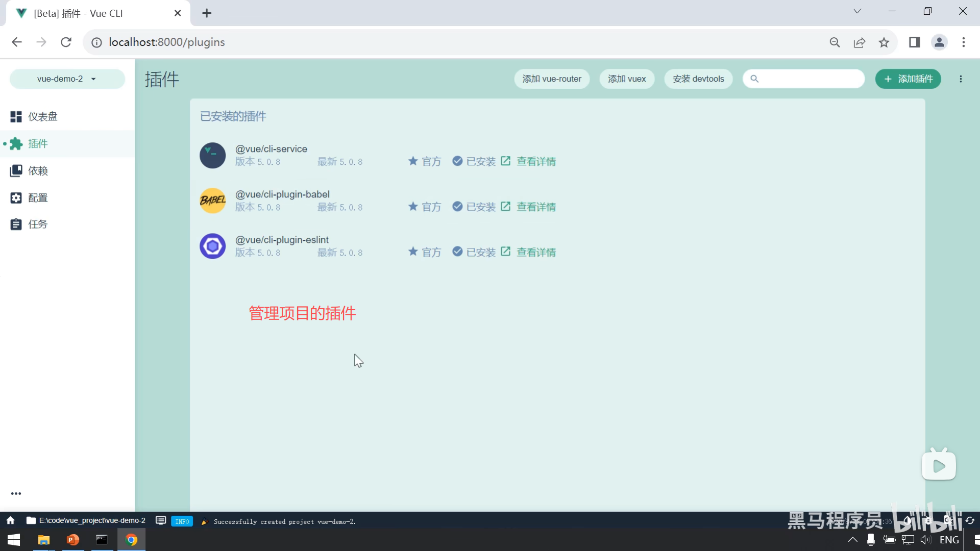Focus the plugin search input field
This screenshot has width=980, height=551.
point(809,79)
